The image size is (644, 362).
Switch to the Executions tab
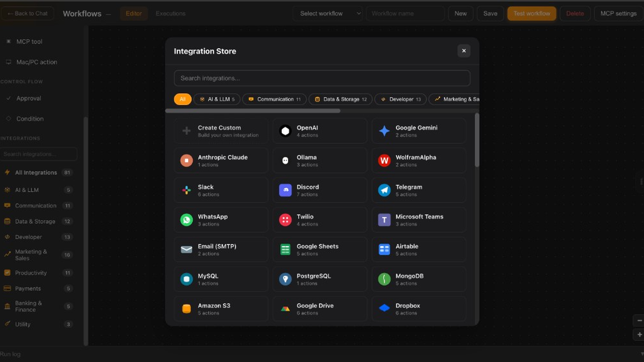coord(171,14)
